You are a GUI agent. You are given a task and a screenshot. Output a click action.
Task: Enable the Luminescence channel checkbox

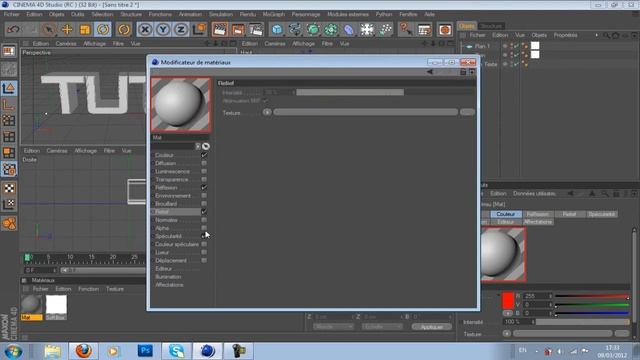pos(204,171)
